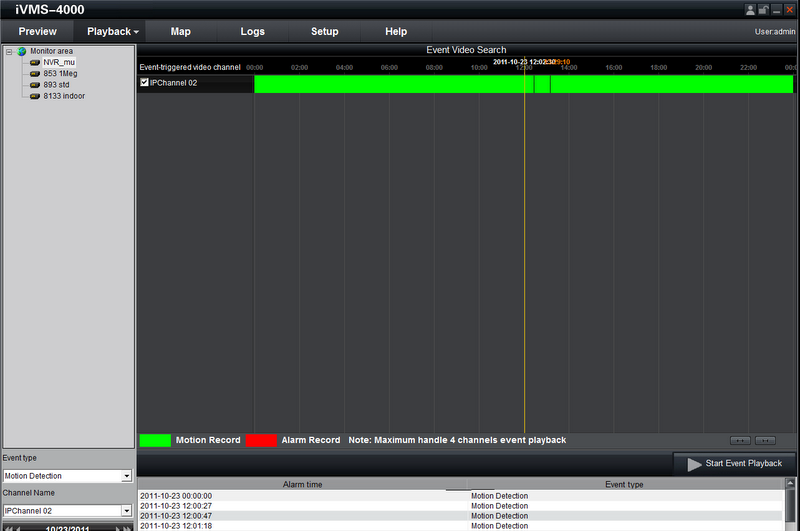Select the 2011-10-23 12:01:18 alarm row
Screen dimensions: 800x531
[x=460, y=526]
